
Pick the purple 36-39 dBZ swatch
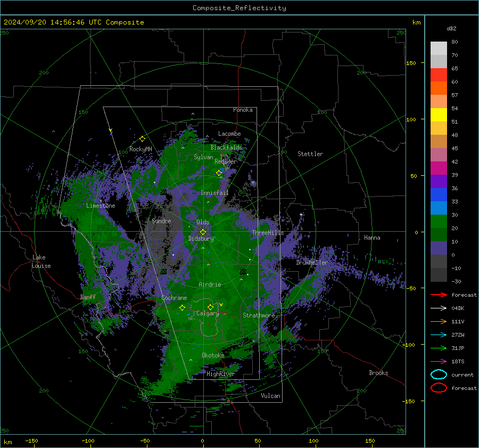(x=439, y=182)
